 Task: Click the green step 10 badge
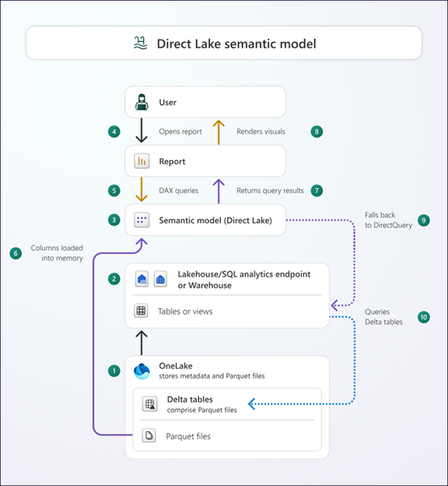tap(424, 317)
